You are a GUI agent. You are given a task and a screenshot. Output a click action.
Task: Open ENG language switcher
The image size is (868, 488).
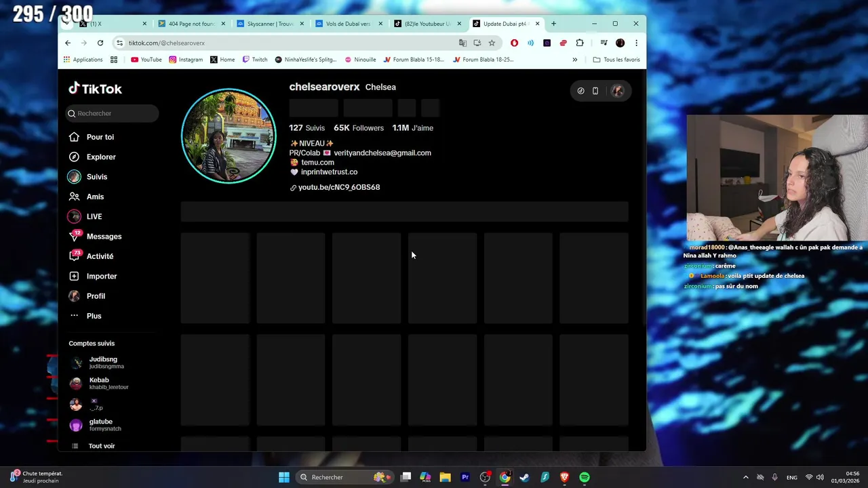click(x=791, y=477)
